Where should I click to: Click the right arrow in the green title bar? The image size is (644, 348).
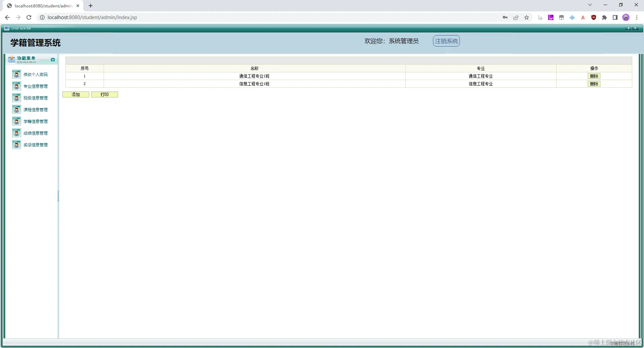[x=635, y=28]
